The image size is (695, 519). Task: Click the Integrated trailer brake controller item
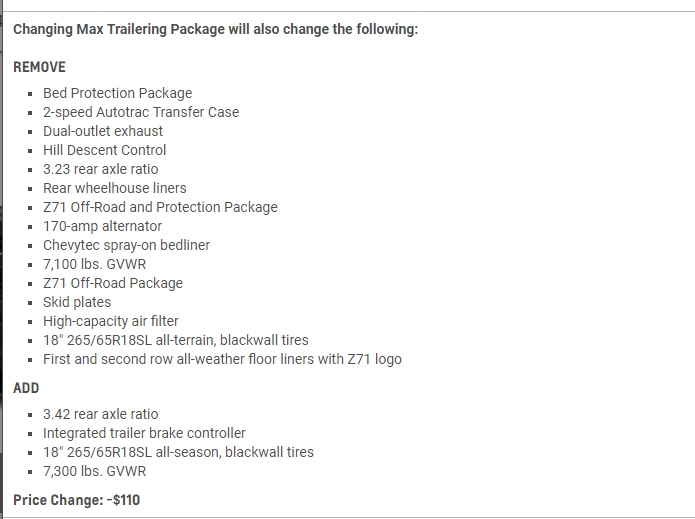point(144,433)
